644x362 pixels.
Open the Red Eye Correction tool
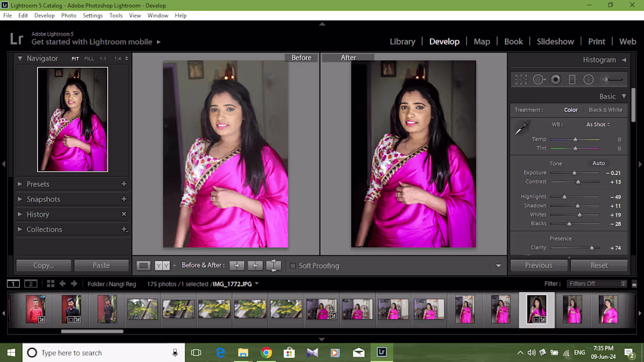[x=556, y=79]
